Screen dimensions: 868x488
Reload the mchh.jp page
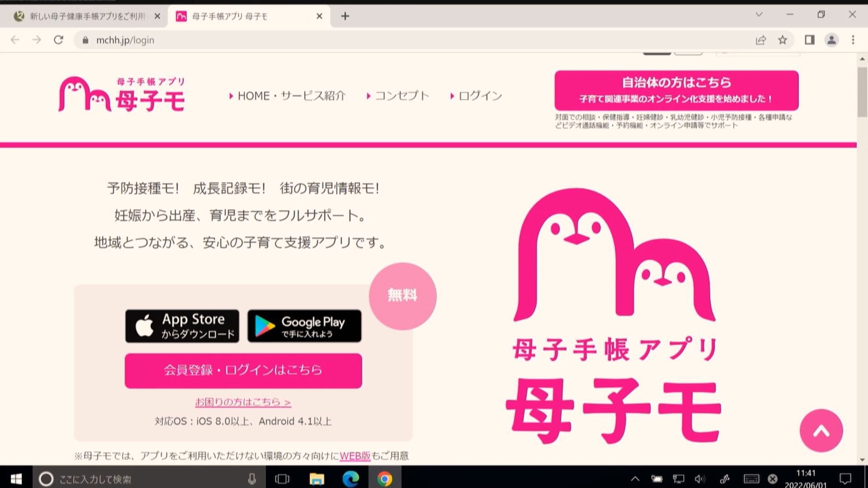click(x=58, y=40)
